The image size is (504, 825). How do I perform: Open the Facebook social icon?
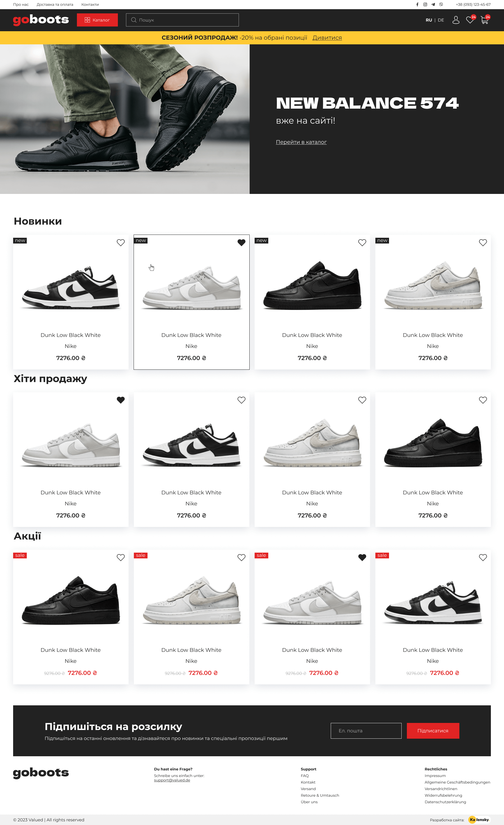tap(417, 5)
